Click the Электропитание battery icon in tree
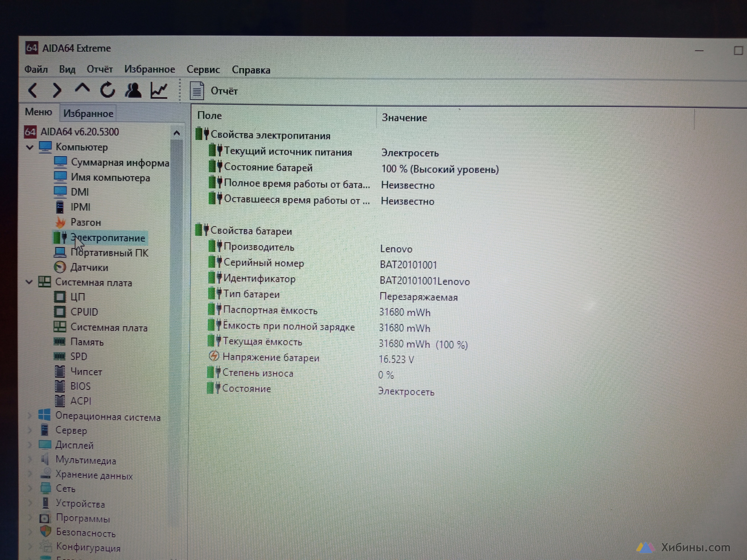Image resolution: width=747 pixels, height=560 pixels. 60,238
